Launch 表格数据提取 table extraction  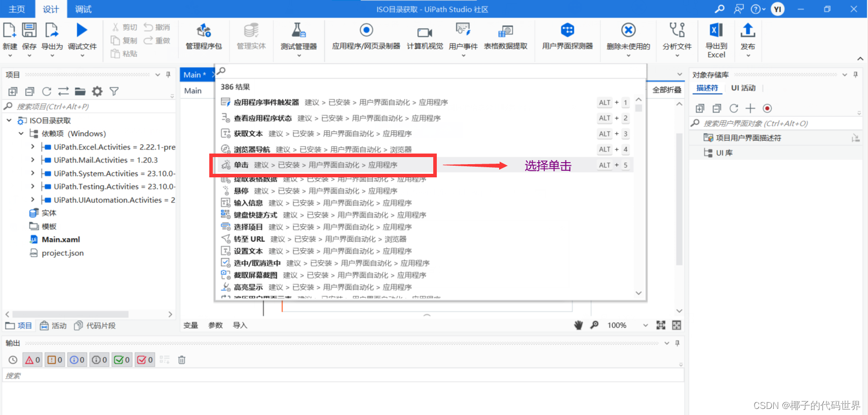[505, 32]
